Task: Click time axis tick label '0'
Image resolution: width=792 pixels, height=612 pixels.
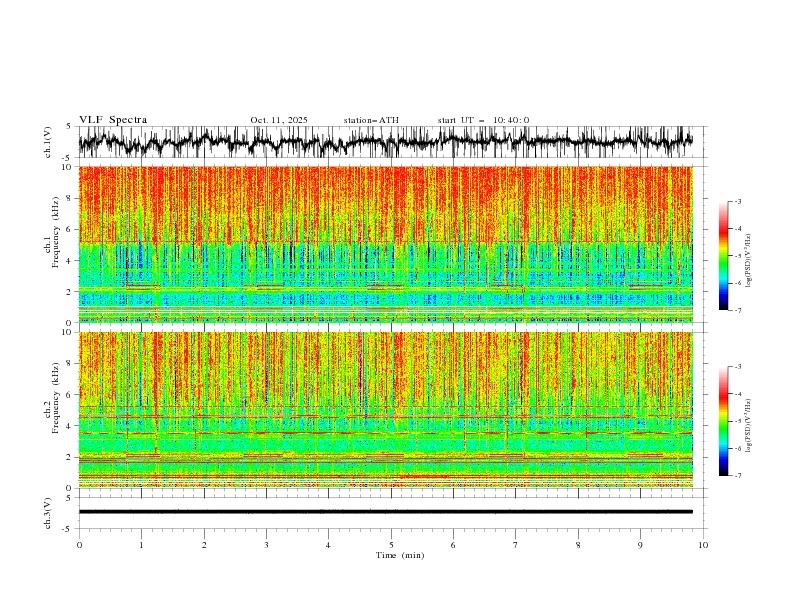Action: click(79, 545)
